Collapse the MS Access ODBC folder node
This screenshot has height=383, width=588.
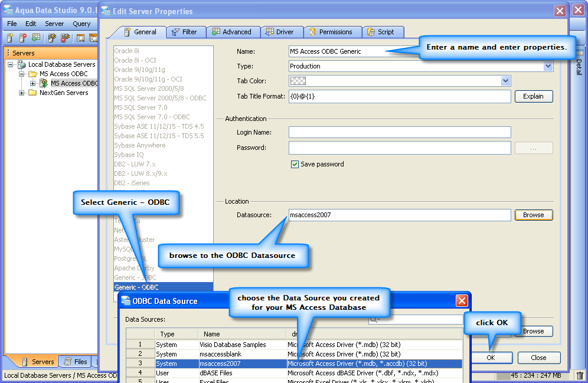click(x=21, y=74)
